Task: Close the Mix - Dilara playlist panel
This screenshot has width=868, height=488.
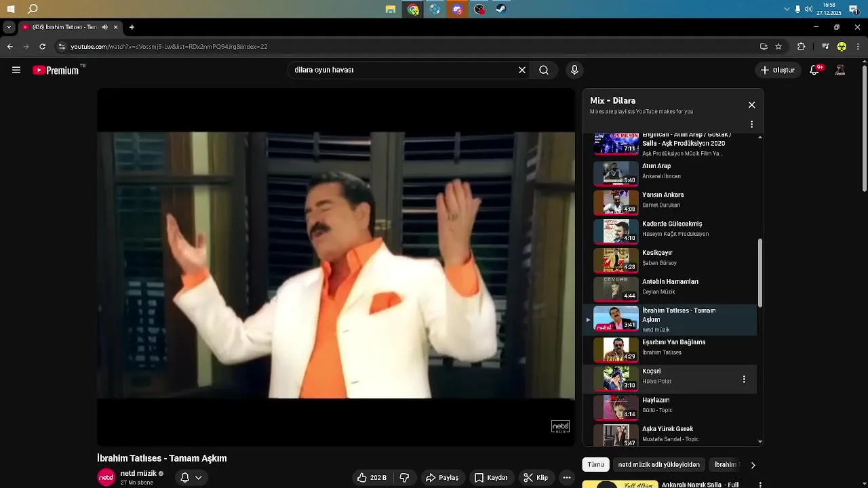Action: [x=751, y=105]
